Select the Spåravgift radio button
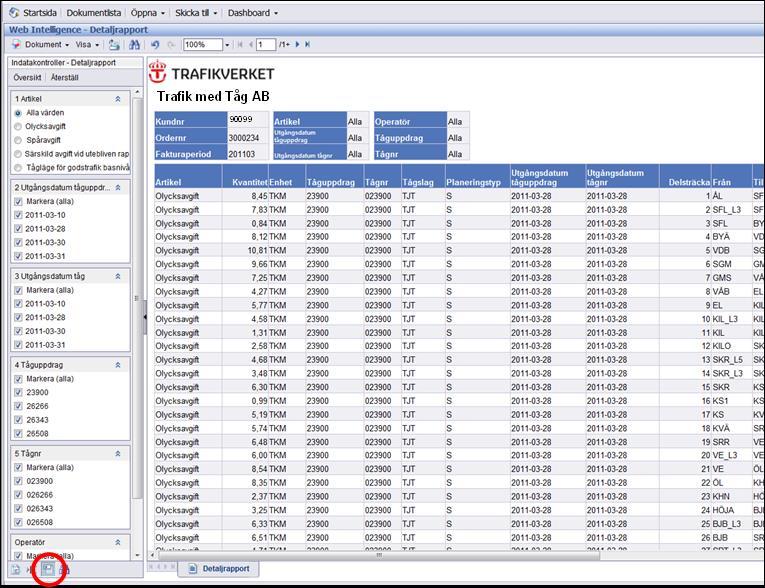The width and height of the screenshot is (765, 588). click(18, 141)
